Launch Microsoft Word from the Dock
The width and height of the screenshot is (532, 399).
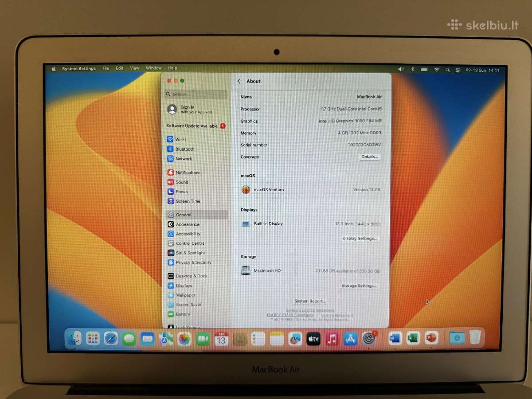(395, 338)
